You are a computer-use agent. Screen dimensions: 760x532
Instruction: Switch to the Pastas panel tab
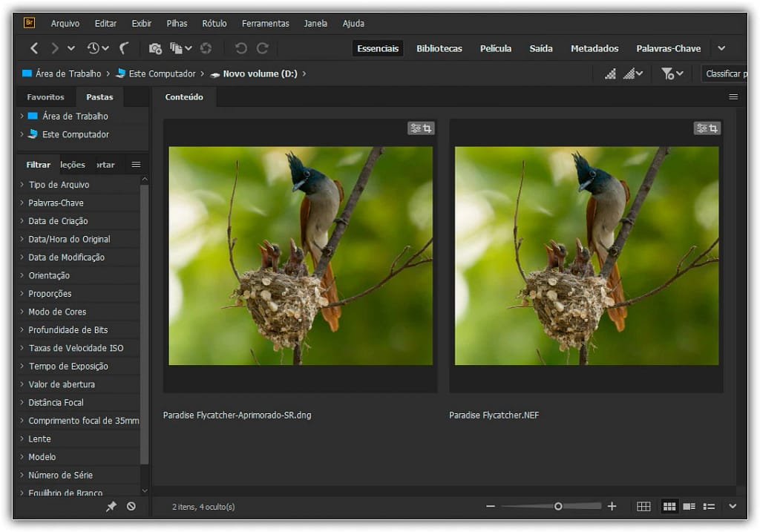coord(99,97)
